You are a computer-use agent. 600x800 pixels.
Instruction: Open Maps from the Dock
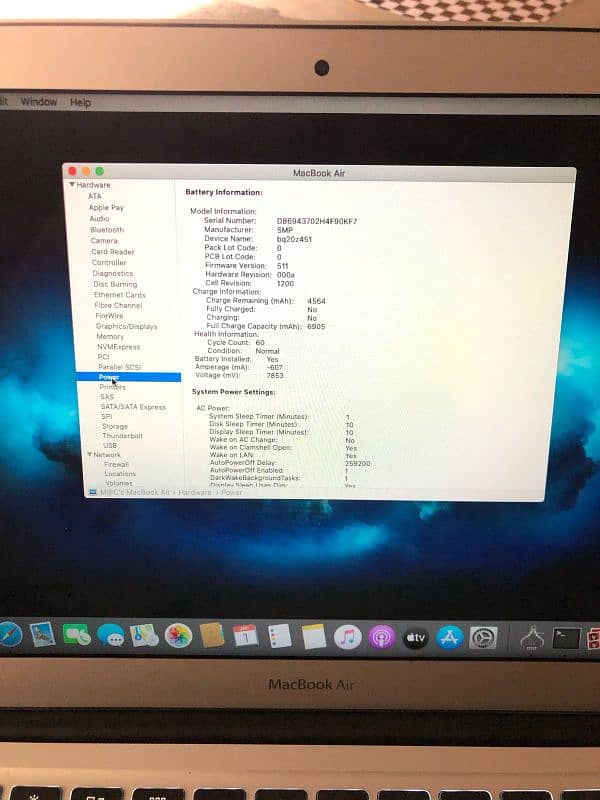pyautogui.click(x=144, y=636)
